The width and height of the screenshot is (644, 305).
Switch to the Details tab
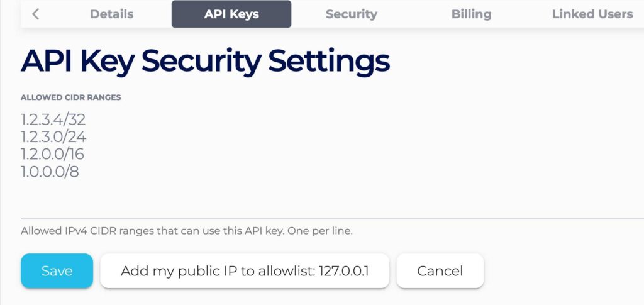click(111, 14)
